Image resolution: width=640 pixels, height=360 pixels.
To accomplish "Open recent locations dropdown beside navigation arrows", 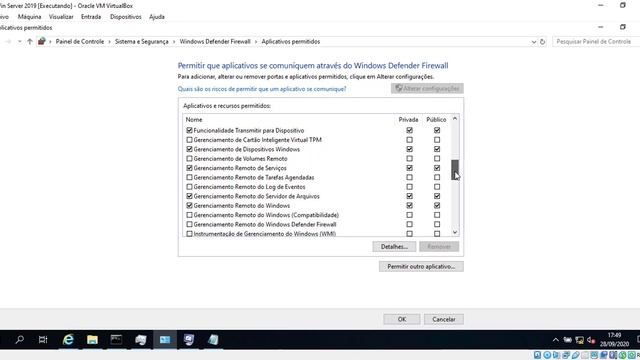I will pyautogui.click(x=19, y=42).
